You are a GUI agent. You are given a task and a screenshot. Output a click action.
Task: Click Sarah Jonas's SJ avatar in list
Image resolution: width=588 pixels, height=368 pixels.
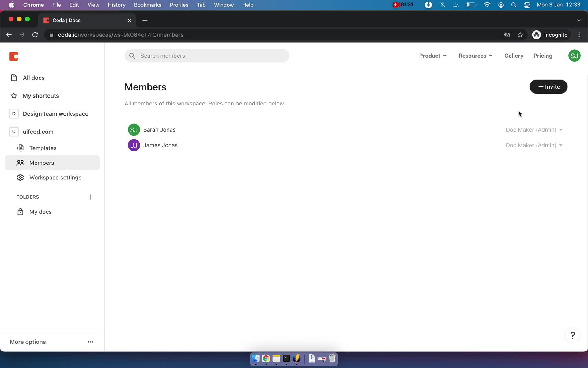point(134,130)
